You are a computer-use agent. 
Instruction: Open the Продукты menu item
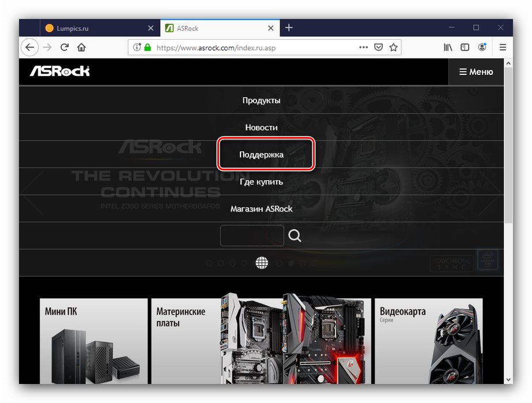(261, 100)
